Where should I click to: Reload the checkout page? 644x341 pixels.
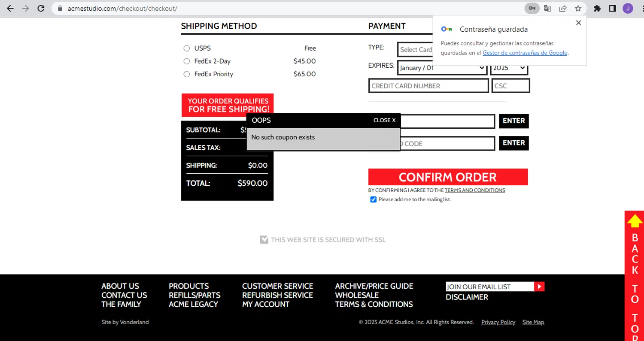tap(41, 8)
